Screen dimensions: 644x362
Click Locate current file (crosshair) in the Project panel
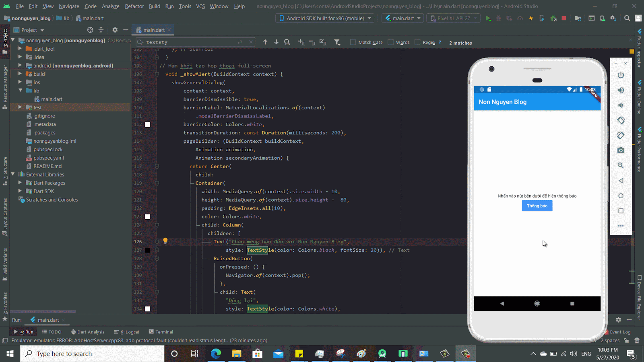point(90,30)
